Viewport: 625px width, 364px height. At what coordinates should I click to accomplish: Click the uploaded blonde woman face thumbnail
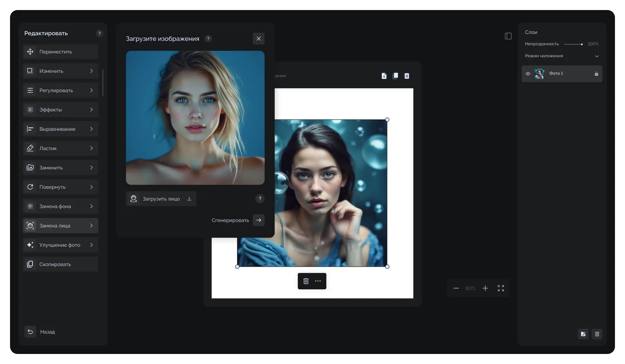pyautogui.click(x=195, y=118)
